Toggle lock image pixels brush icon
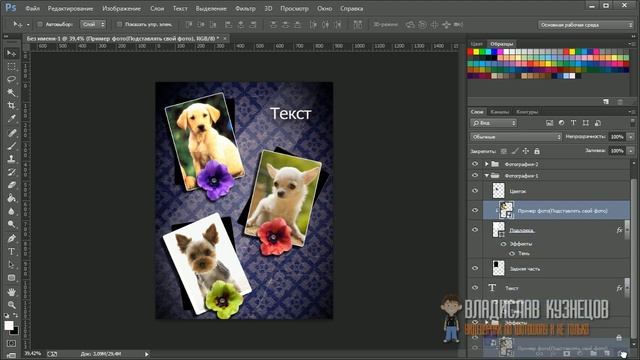The height and width of the screenshot is (360, 640). pyautogui.click(x=515, y=151)
